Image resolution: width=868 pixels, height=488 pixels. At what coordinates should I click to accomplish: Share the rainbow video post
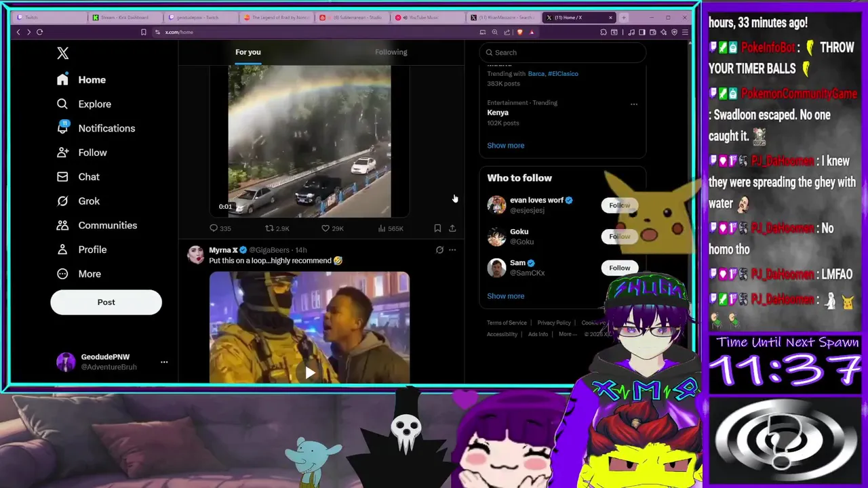452,228
